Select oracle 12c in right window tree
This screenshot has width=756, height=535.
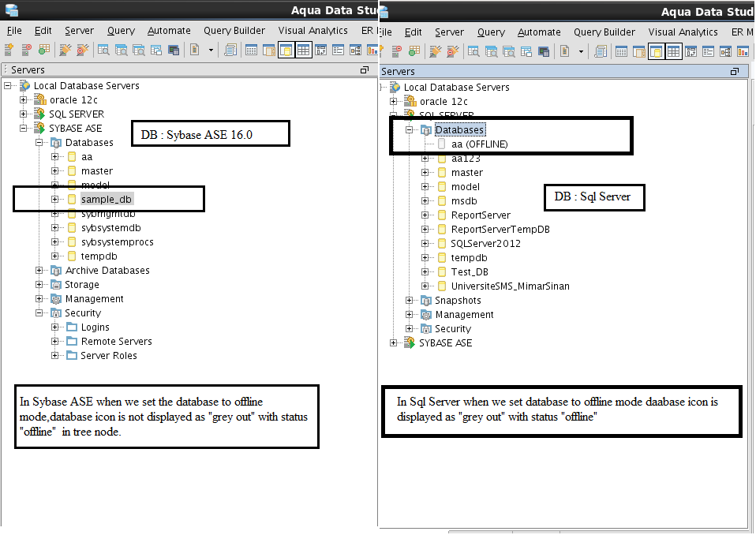443,101
